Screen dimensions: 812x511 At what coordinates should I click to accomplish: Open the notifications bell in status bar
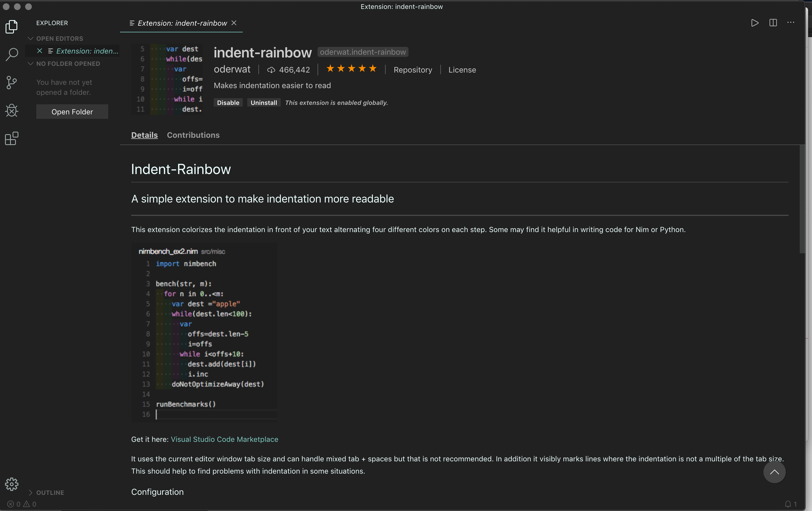788,504
